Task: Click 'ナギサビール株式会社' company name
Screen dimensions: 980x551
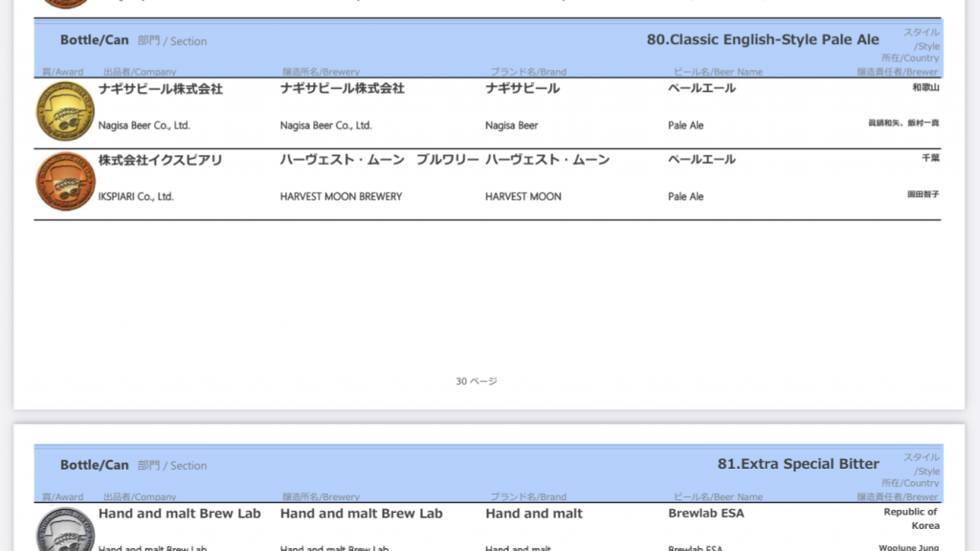Action: point(160,89)
